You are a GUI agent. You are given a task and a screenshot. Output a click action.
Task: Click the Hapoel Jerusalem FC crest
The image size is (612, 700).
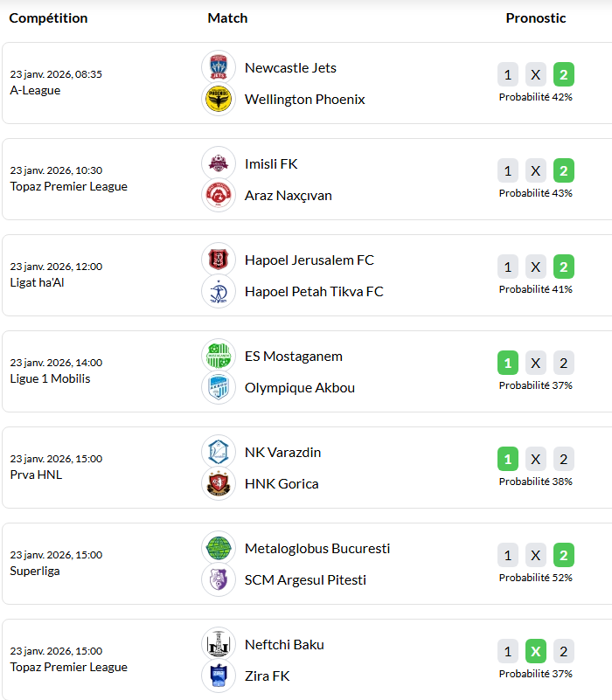(219, 260)
